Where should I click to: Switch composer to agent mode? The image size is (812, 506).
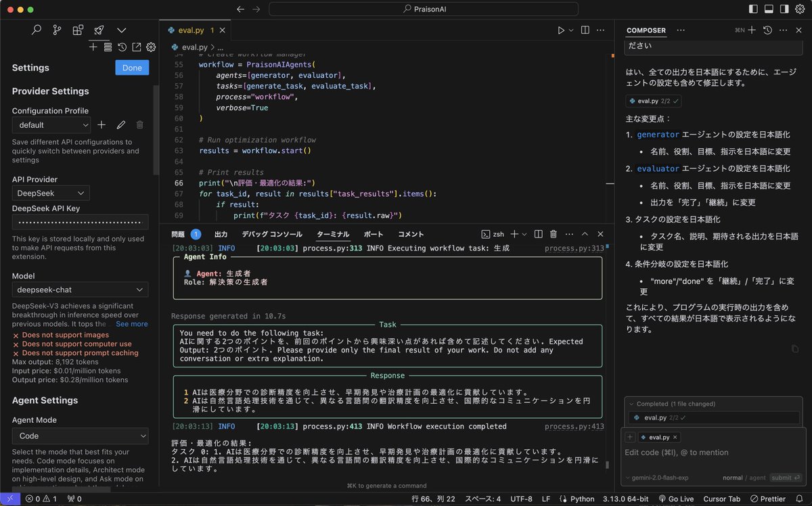point(758,478)
